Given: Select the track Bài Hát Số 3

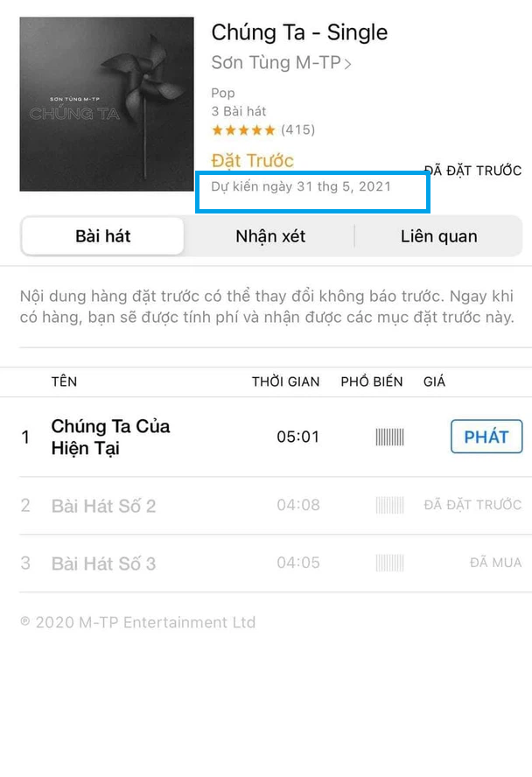Looking at the screenshot, I should coord(103,563).
